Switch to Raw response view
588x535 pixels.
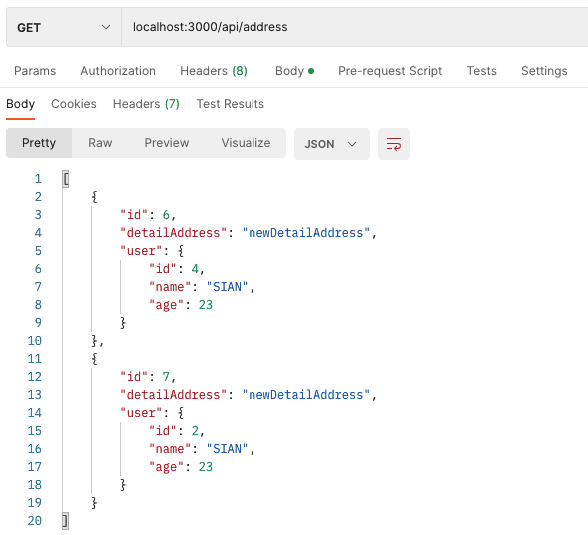[100, 143]
